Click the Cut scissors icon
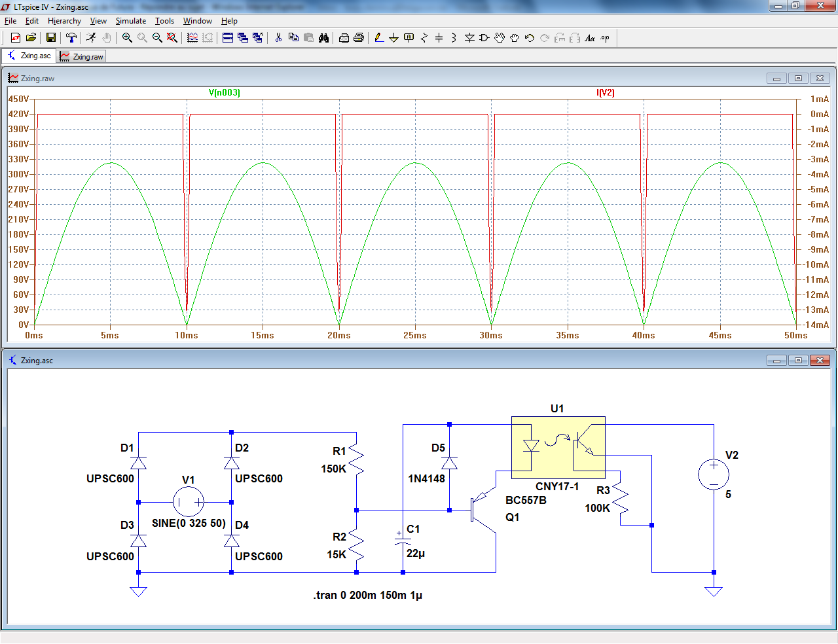This screenshot has width=838, height=644. [278, 38]
